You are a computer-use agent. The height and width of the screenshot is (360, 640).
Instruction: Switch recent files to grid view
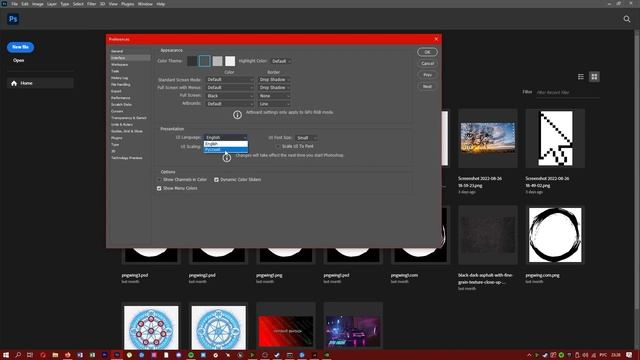pos(594,77)
